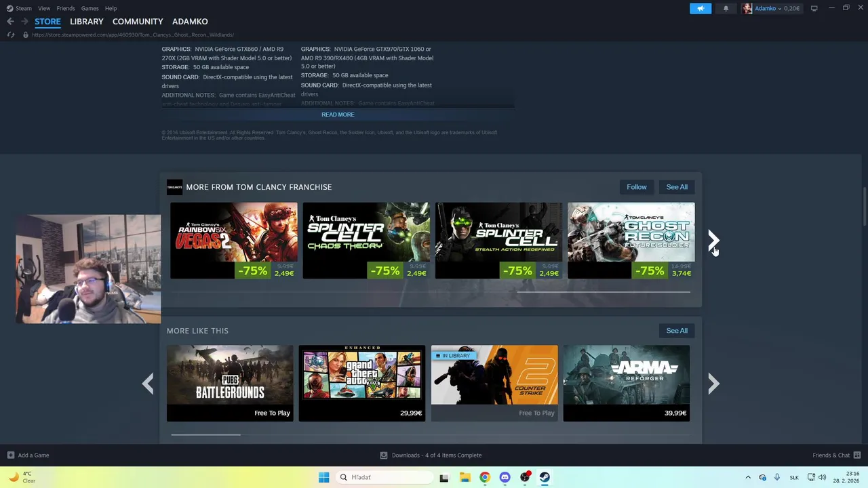This screenshot has width=868, height=488.
Task: Follow the Tom Clancy franchise
Action: [x=637, y=187]
